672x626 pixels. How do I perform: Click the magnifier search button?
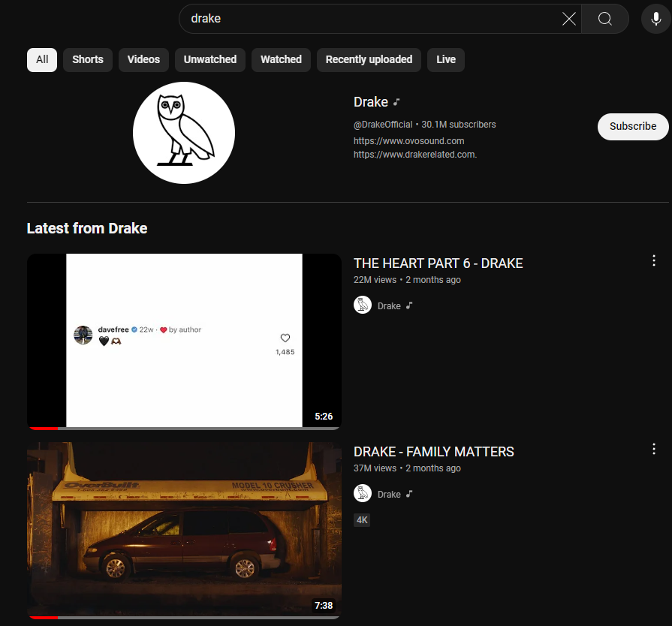[604, 19]
